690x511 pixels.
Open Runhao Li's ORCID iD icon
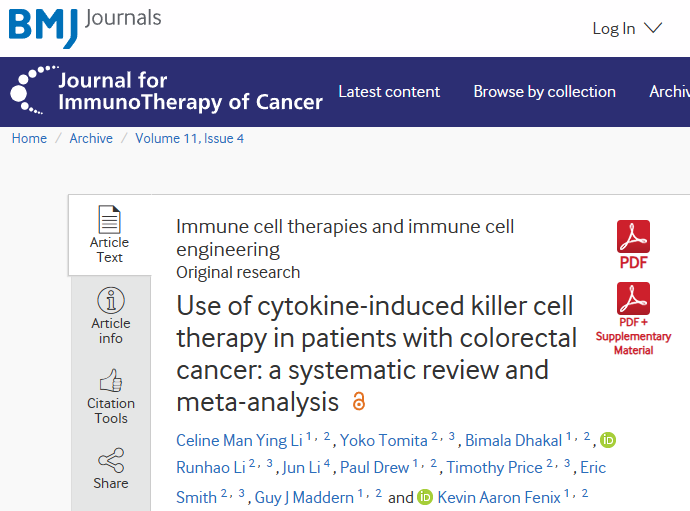click(x=608, y=440)
